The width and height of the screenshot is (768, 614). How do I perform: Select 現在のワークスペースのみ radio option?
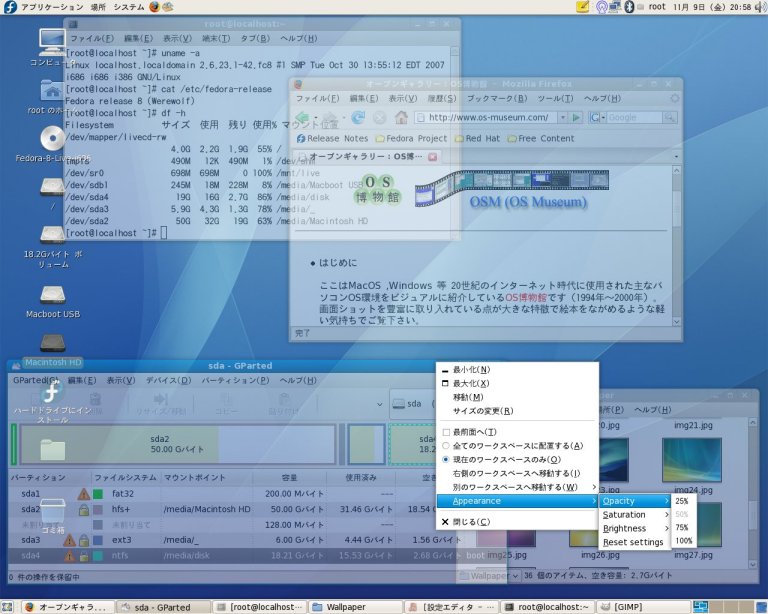(446, 460)
